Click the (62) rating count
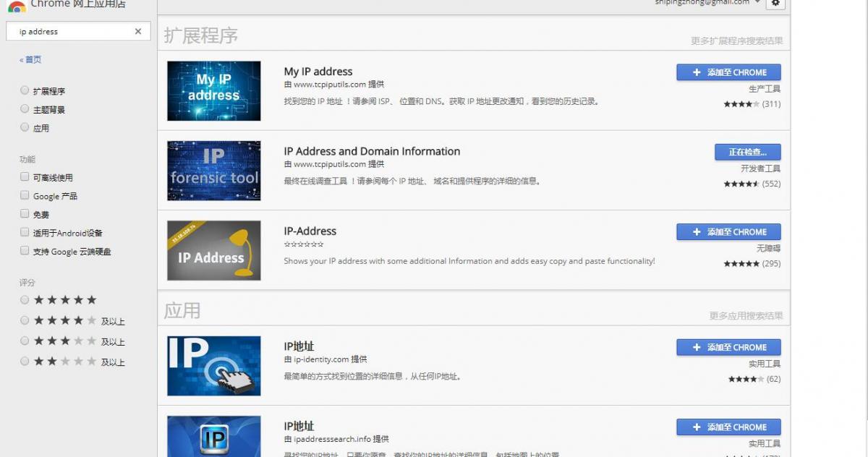The height and width of the screenshot is (457, 868). pyautogui.click(x=773, y=379)
